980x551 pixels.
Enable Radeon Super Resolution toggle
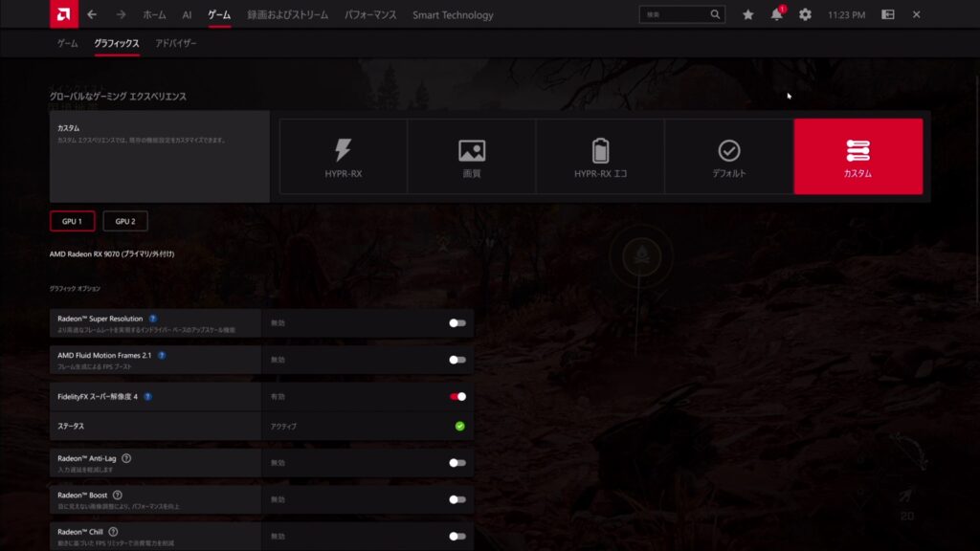pos(457,323)
